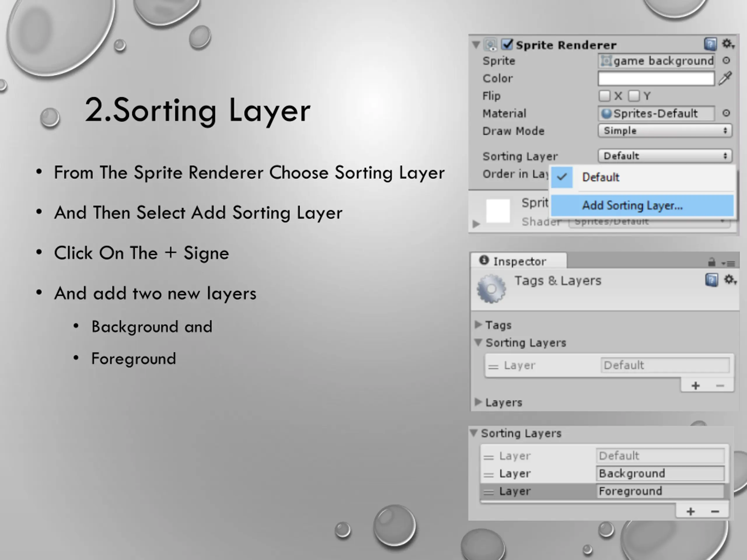Click the Sprite Renderer component icon
747x560 pixels.
tap(491, 45)
